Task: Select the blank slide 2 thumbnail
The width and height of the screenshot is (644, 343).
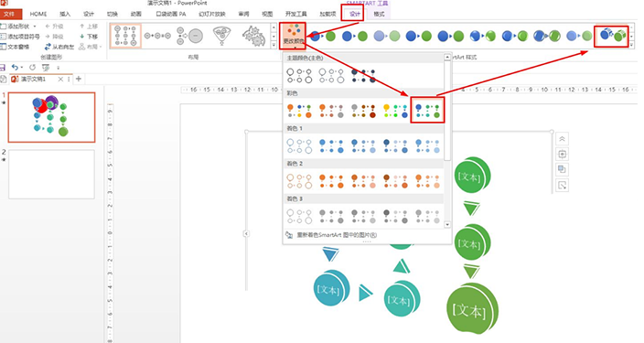Action: [x=51, y=174]
